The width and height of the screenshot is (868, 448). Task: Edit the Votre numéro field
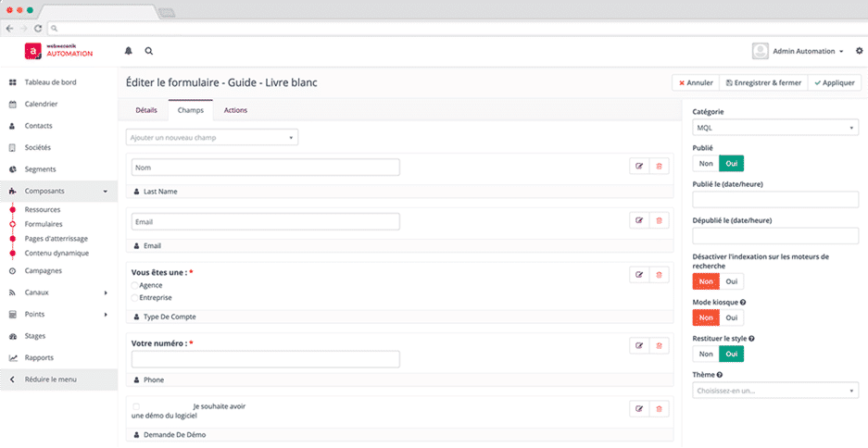(638, 345)
